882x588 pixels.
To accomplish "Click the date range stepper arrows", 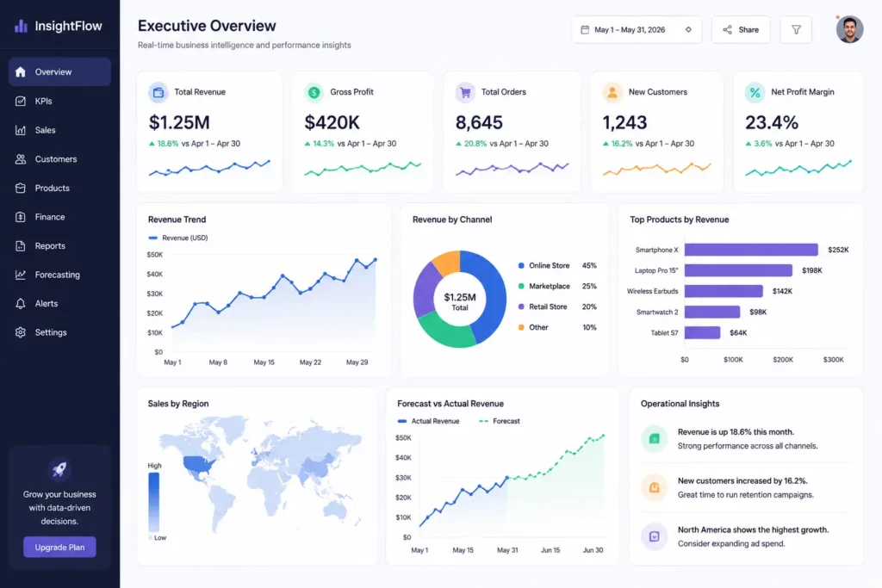I will [688, 30].
